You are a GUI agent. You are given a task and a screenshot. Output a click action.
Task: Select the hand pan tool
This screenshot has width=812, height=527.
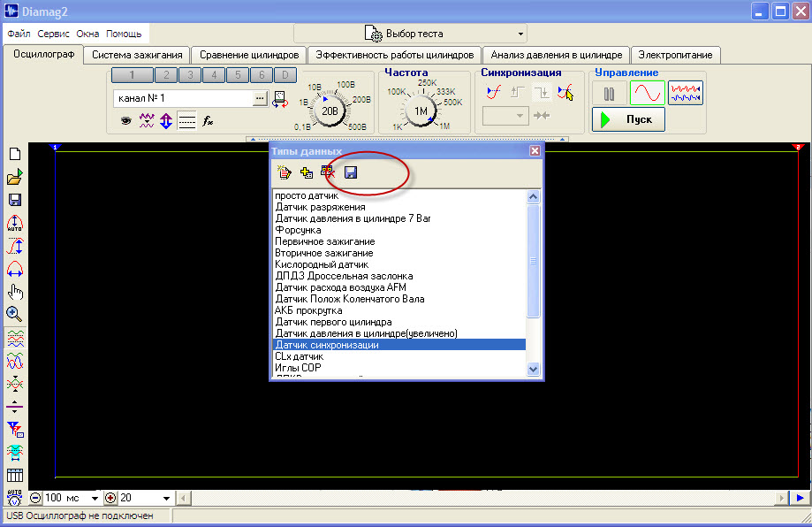(x=15, y=293)
